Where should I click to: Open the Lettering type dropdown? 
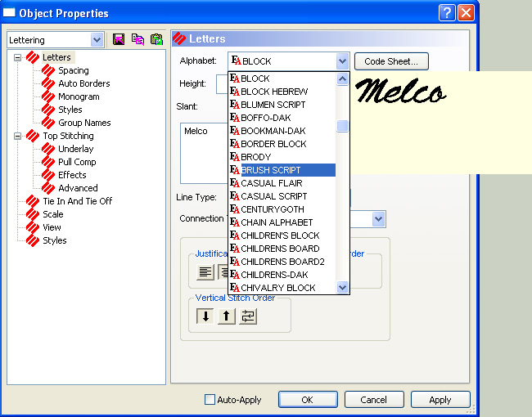[x=97, y=40]
